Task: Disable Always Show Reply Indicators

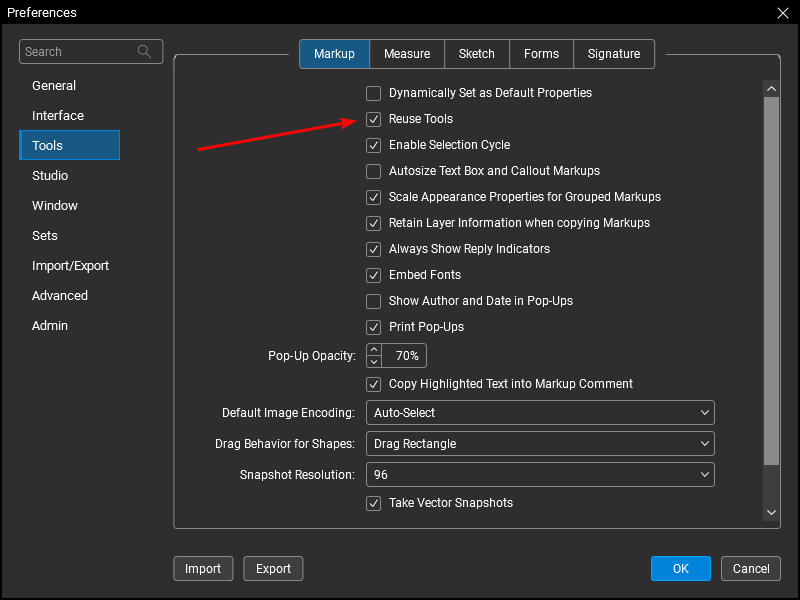Action: click(x=373, y=249)
